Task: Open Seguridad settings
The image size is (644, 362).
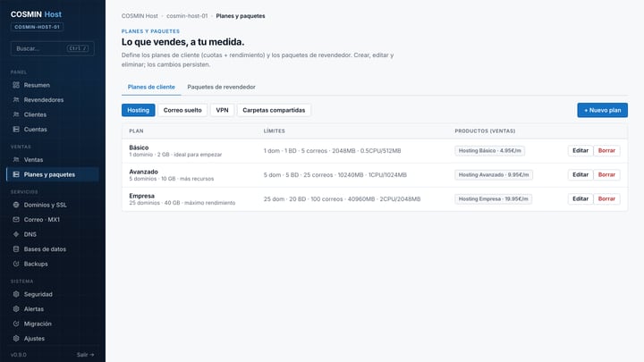Action: (53, 294)
